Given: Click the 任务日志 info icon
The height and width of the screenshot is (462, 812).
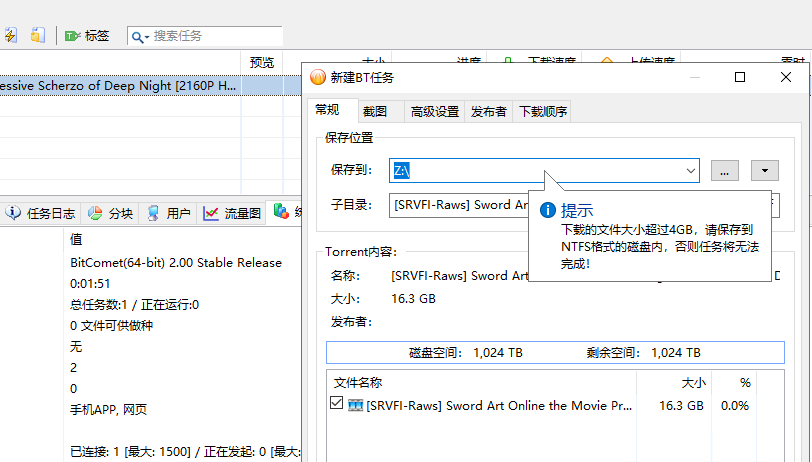Looking at the screenshot, I should click(13, 213).
